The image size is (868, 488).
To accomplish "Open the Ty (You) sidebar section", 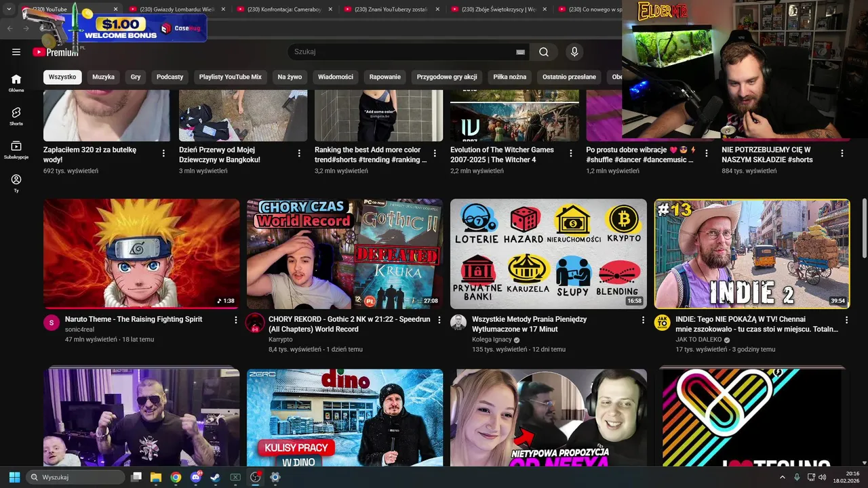I will [x=16, y=184].
